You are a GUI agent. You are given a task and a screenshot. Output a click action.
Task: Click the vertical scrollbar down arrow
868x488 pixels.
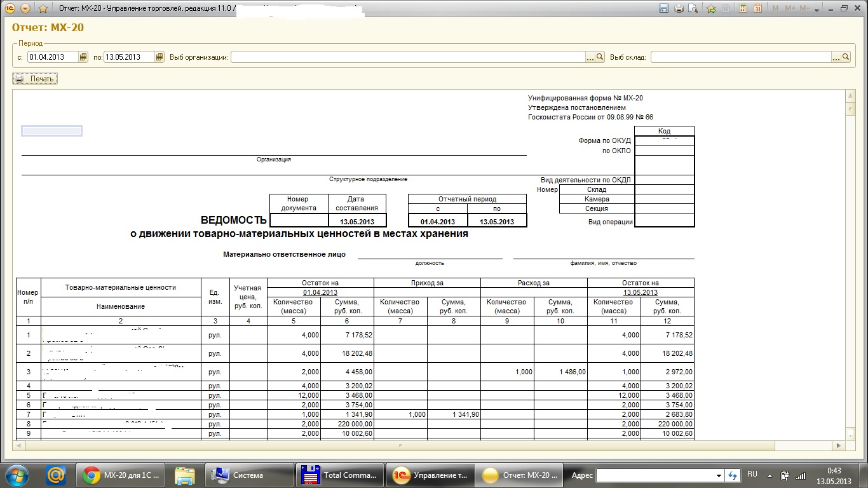point(850,434)
